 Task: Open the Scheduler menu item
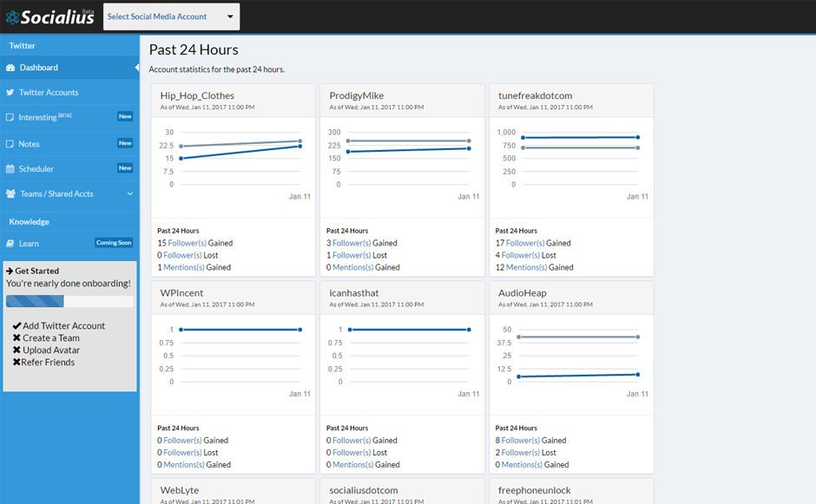[x=36, y=169]
